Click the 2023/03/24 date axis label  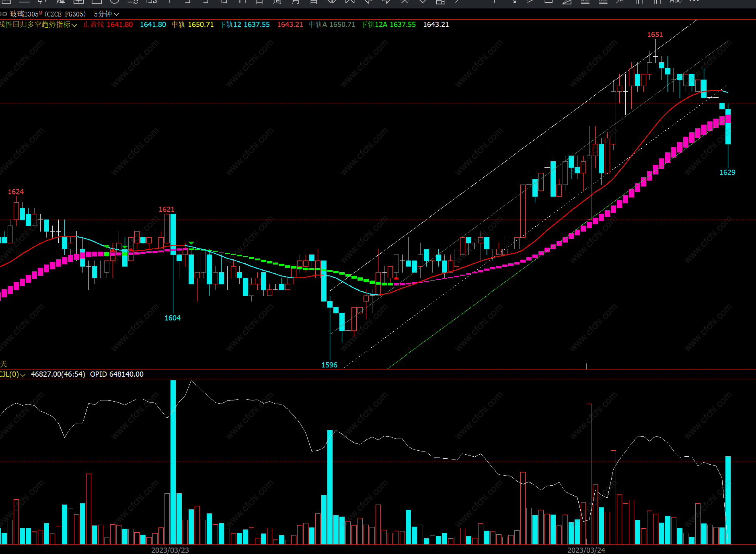pos(586,550)
